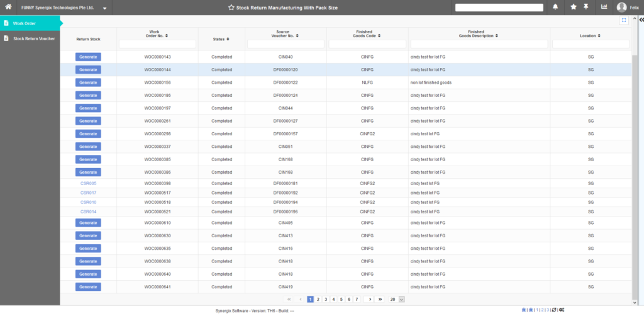Go to previous page arrow
The width and height of the screenshot is (644, 316).
coord(301,299)
